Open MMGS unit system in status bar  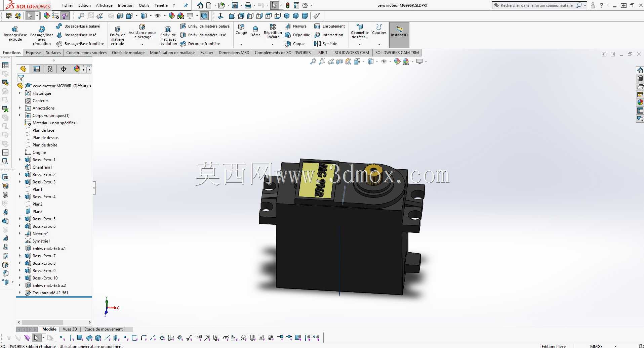[596, 346]
